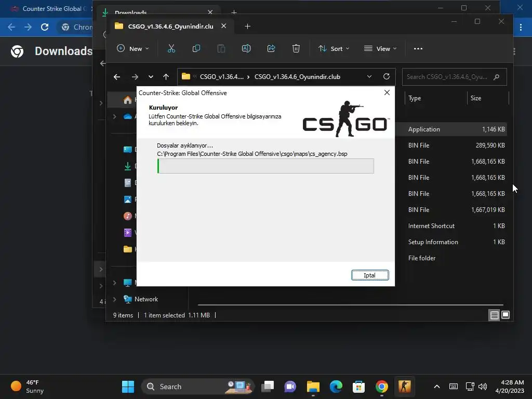Click the taskbar Search box

pyautogui.click(x=197, y=387)
